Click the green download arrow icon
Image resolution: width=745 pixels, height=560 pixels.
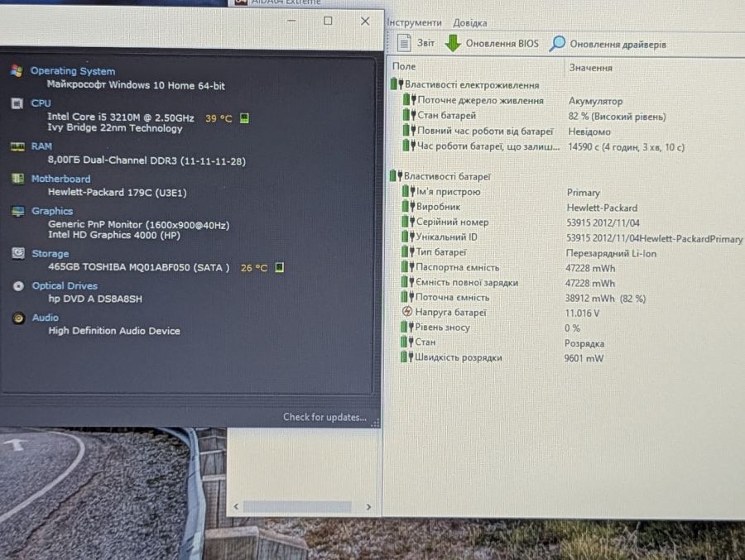click(x=453, y=43)
